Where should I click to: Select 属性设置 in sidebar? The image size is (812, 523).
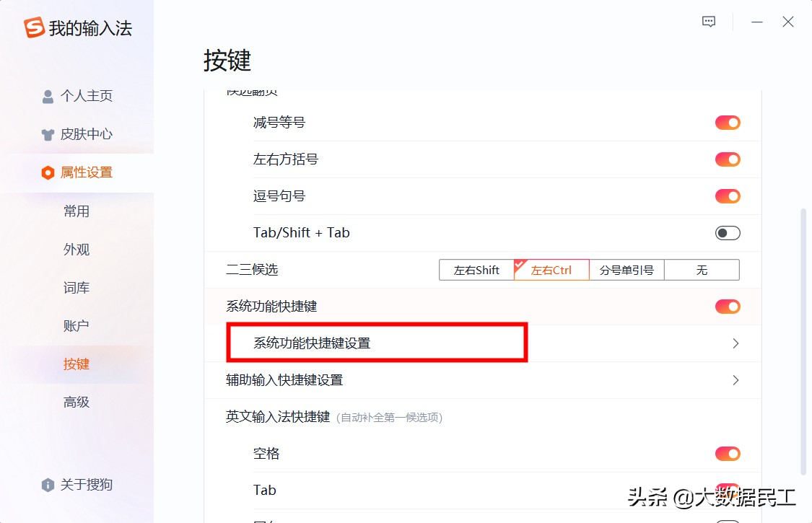[x=77, y=172]
